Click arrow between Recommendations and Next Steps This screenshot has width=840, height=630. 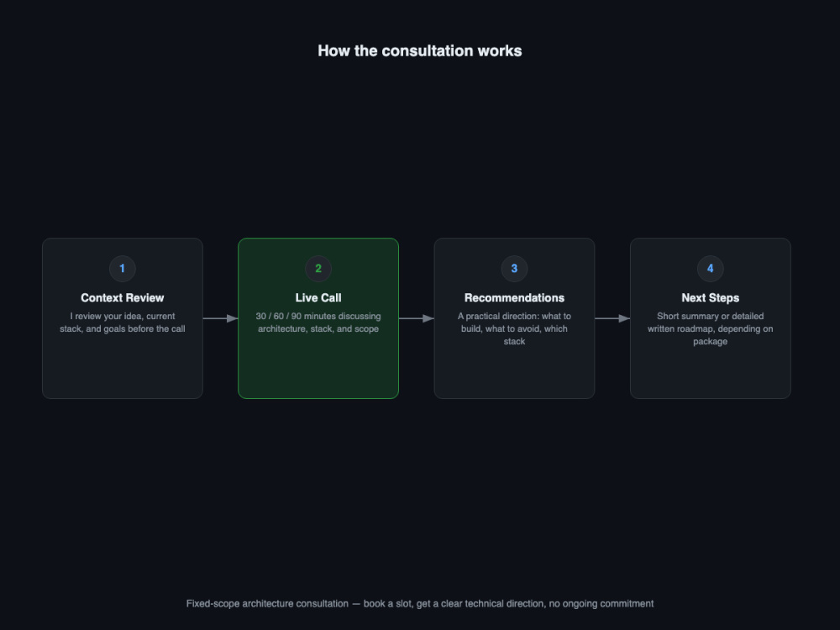pyautogui.click(x=612, y=318)
